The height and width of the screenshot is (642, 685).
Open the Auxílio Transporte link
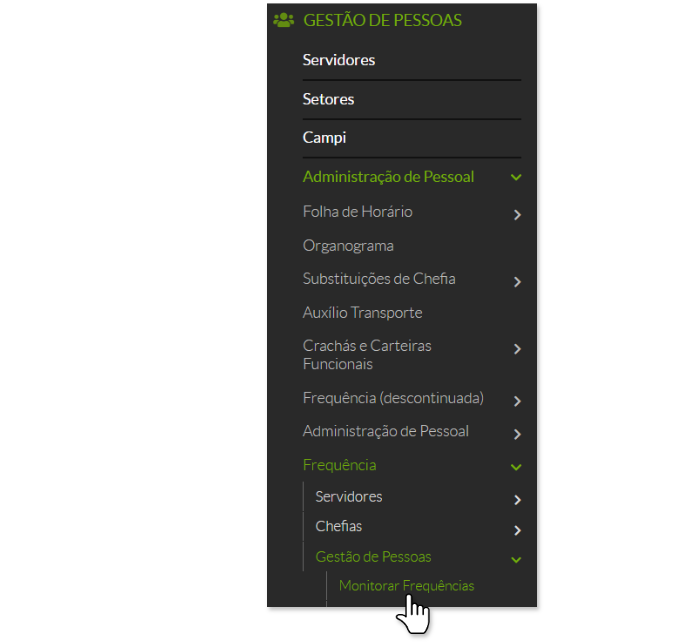click(362, 313)
